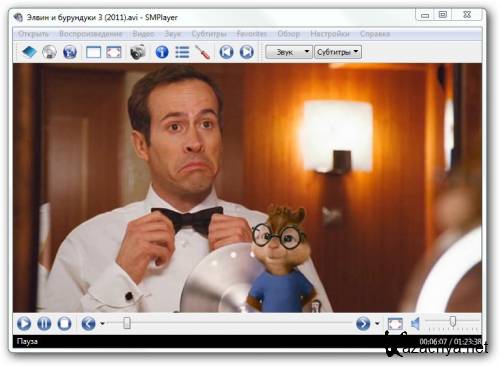Screen dimensions: 500x366
Task: Adjust the volume slider handle
Action: click(x=453, y=322)
